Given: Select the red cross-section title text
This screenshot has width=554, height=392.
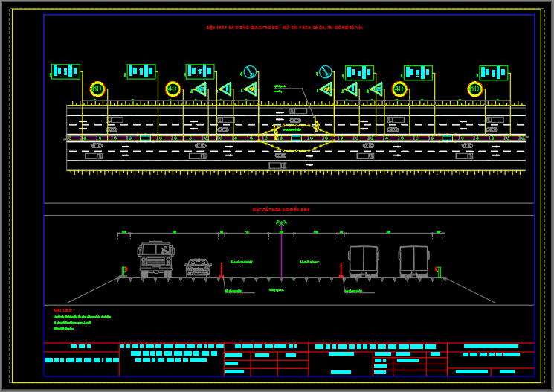Looking at the screenshot, I should click(281, 211).
